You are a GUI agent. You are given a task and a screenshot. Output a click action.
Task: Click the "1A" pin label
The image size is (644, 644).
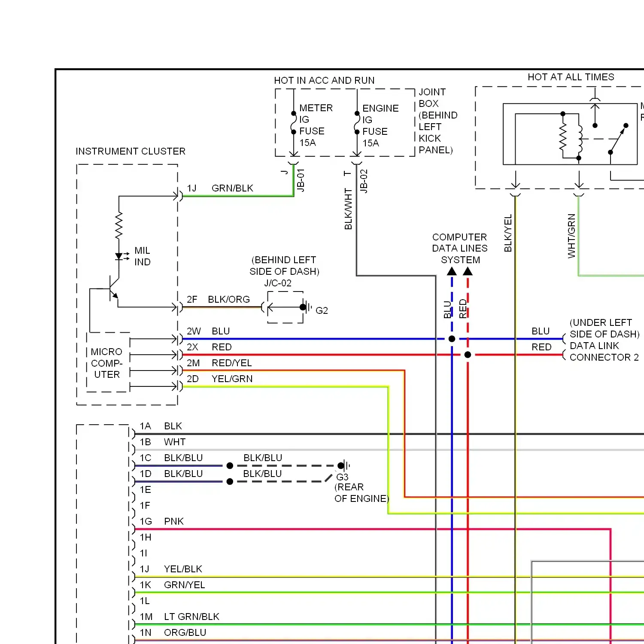tap(145, 426)
